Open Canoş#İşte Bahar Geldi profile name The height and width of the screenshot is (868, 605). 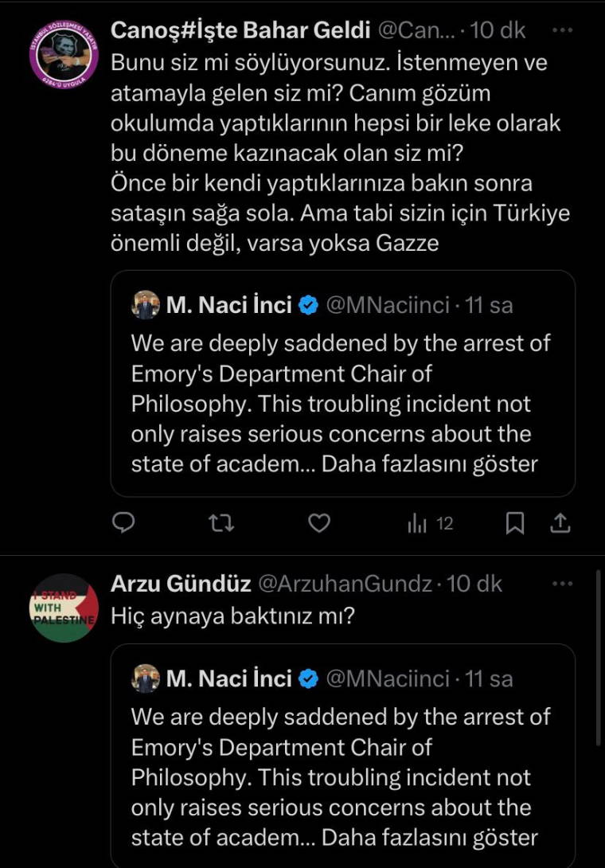240,30
